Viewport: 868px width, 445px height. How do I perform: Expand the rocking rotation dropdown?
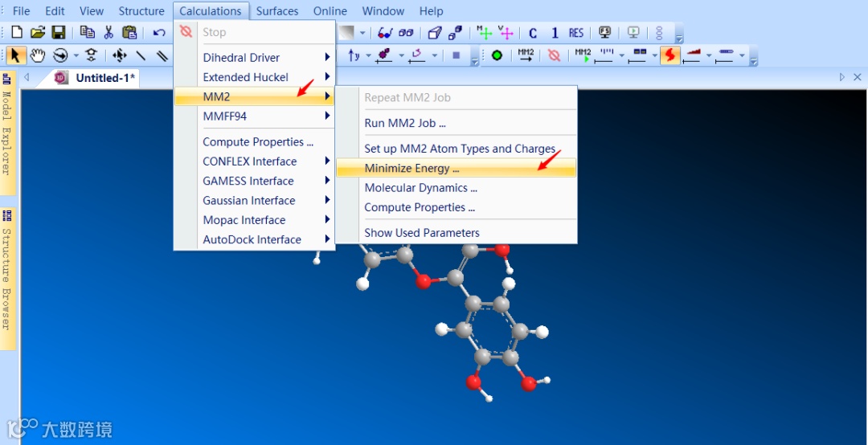435,55
